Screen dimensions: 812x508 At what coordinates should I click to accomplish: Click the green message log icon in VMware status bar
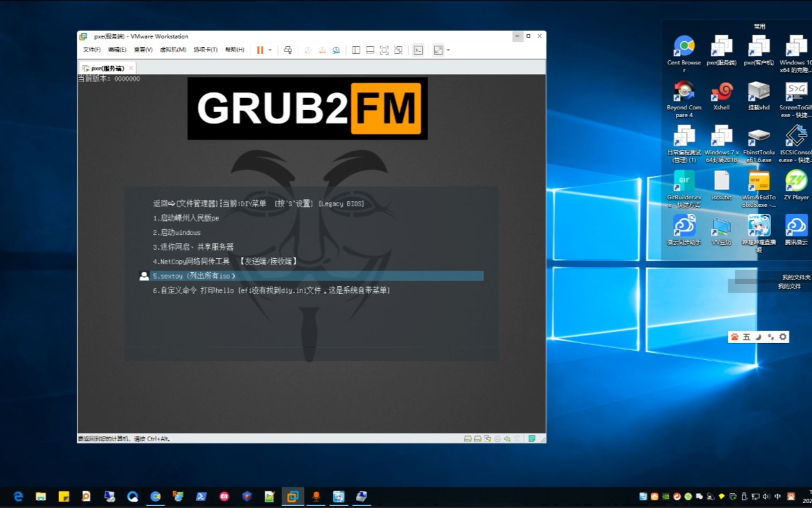[x=532, y=439]
